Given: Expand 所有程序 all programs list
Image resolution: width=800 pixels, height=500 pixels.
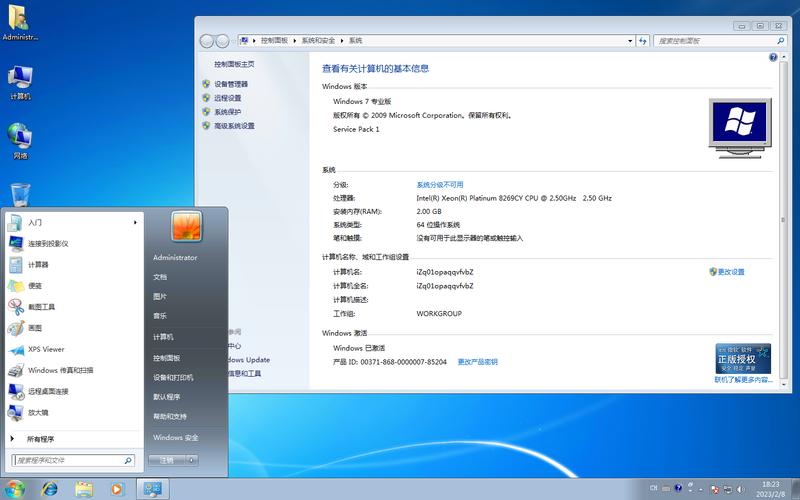Looking at the screenshot, I should point(73,439).
